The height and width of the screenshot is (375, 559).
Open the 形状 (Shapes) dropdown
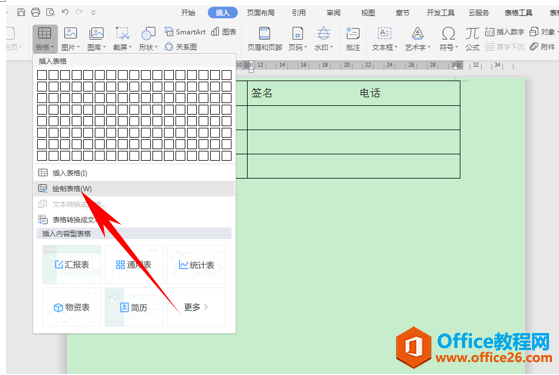[x=148, y=38]
